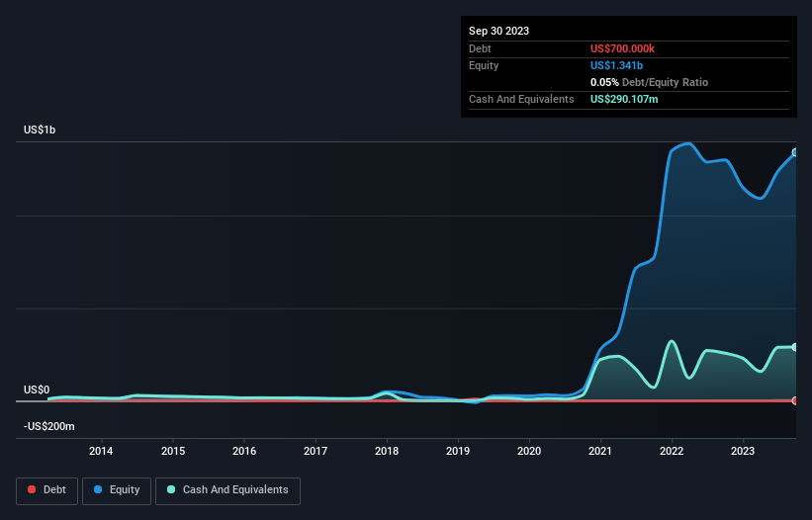The height and width of the screenshot is (520, 812).
Task: Click the Sep 30 2023 tooltip date
Action: pyautogui.click(x=498, y=31)
